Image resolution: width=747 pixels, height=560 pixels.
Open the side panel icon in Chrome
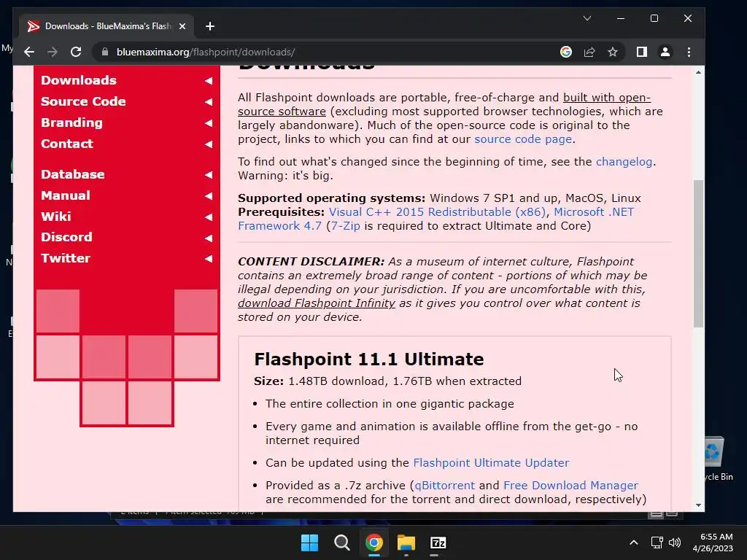[642, 52]
